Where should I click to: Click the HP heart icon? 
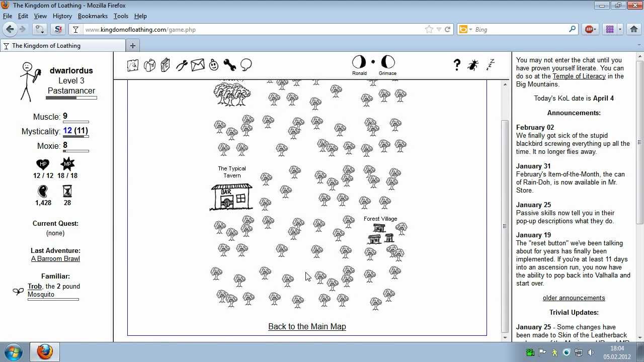tap(43, 164)
